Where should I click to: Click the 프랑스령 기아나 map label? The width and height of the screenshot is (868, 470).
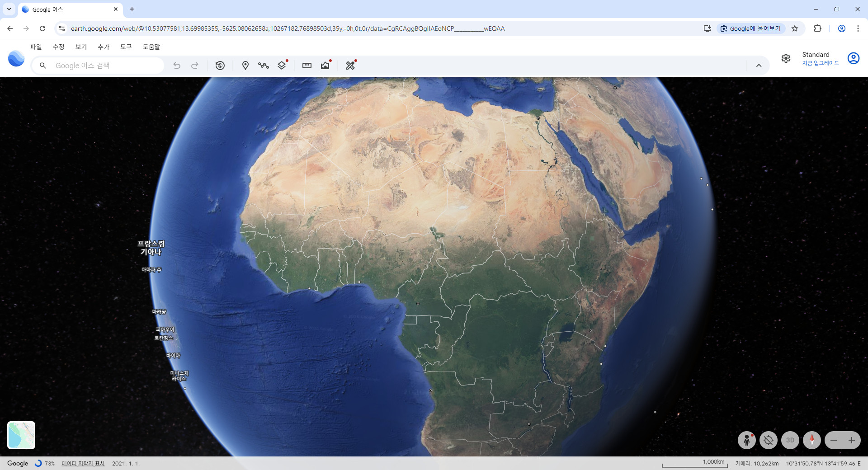pyautogui.click(x=151, y=248)
